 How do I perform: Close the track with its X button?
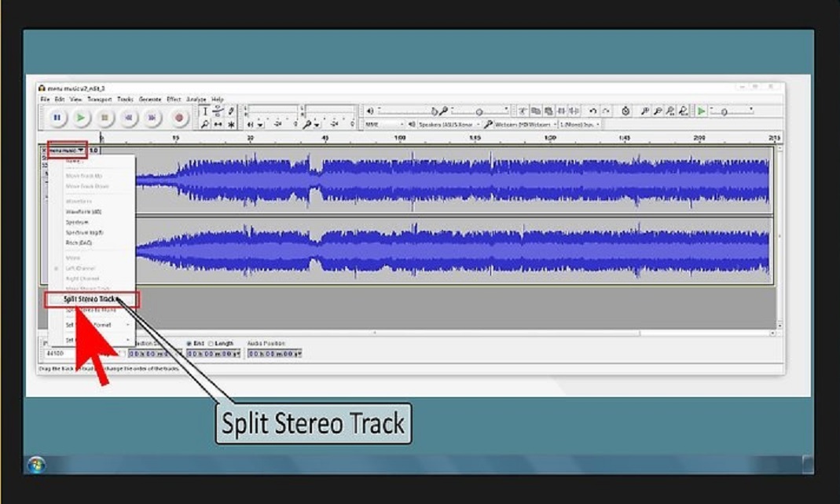coord(45,151)
